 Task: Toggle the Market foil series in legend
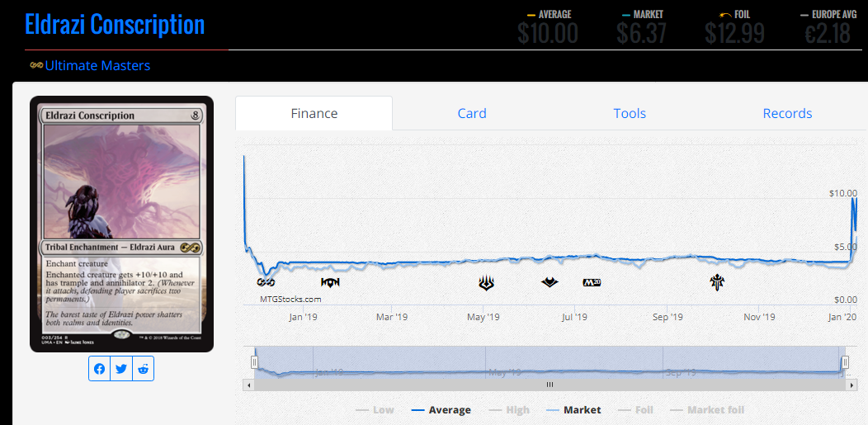707,410
